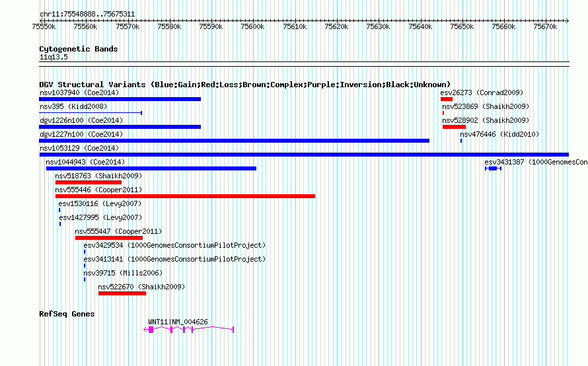Image resolution: width=588 pixels, height=366 pixels.
Task: Open the nsv476446 (Kidd2010) label
Action: click(x=499, y=134)
